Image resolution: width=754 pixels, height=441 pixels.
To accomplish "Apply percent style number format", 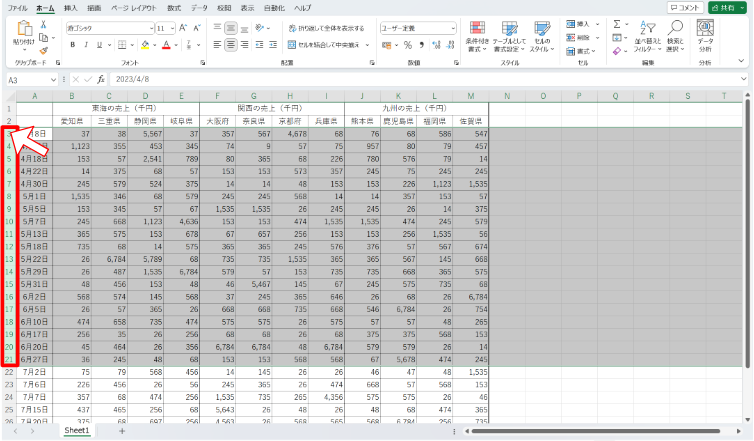I will pos(408,45).
